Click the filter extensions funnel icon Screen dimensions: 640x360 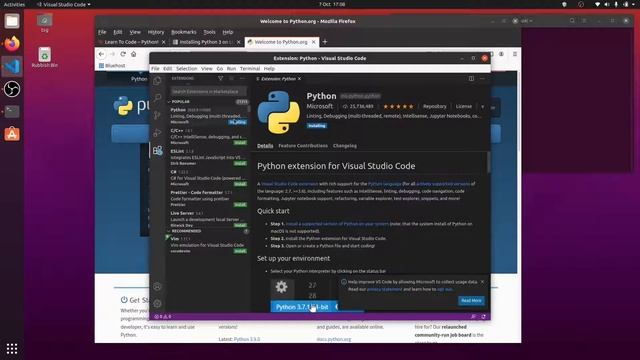tap(220, 78)
